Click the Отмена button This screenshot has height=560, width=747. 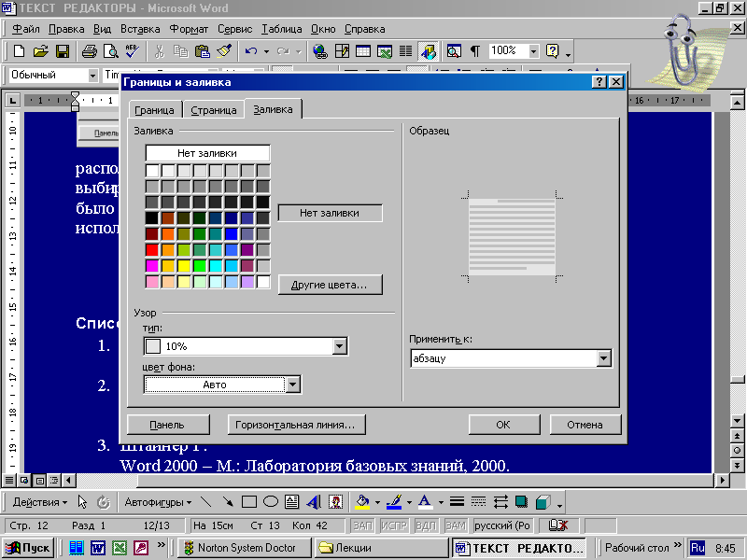585,425
